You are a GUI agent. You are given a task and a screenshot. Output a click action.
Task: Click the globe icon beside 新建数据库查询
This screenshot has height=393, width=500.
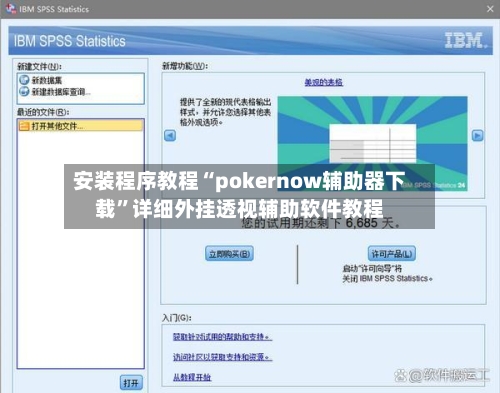(24, 91)
